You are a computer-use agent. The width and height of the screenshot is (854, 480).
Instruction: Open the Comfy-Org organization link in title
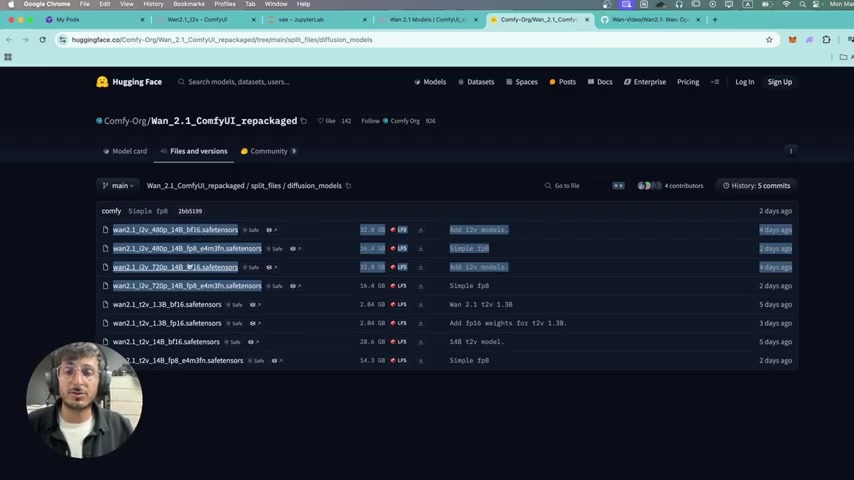coord(125,121)
